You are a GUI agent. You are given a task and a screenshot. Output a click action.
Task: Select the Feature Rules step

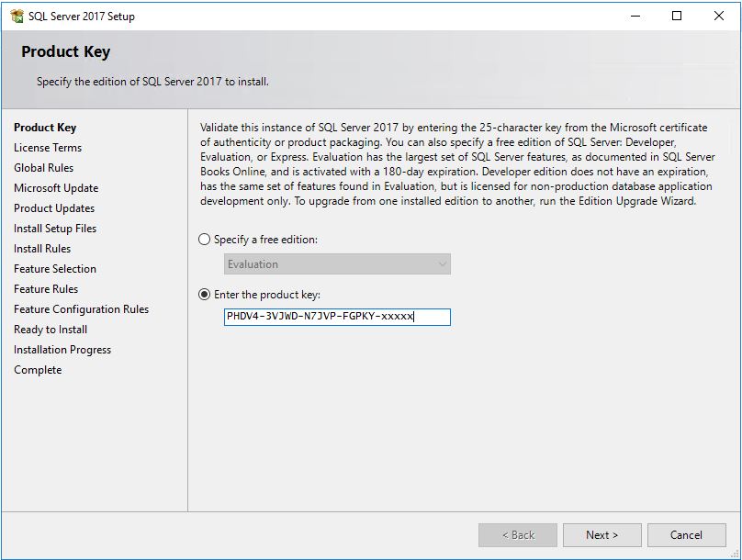click(x=46, y=289)
